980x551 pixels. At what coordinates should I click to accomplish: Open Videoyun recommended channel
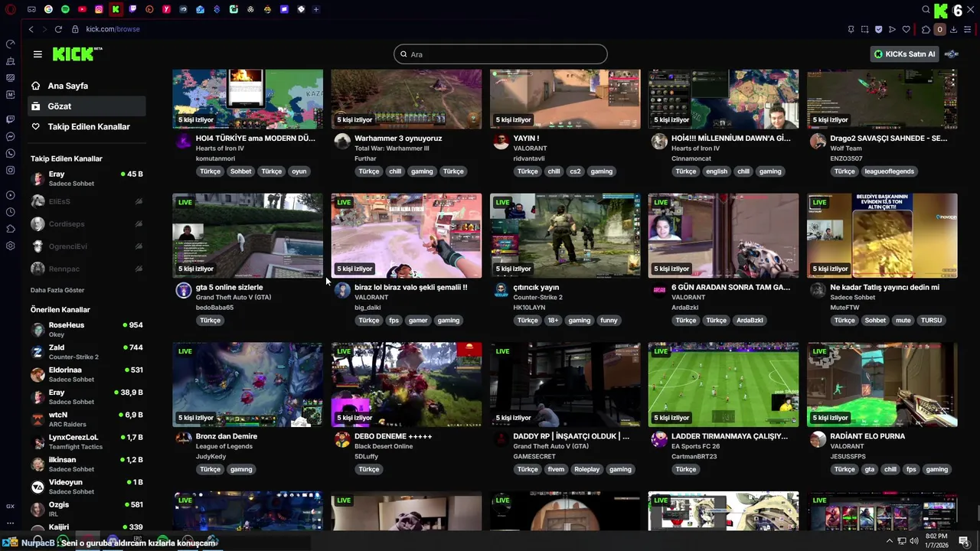pyautogui.click(x=86, y=487)
